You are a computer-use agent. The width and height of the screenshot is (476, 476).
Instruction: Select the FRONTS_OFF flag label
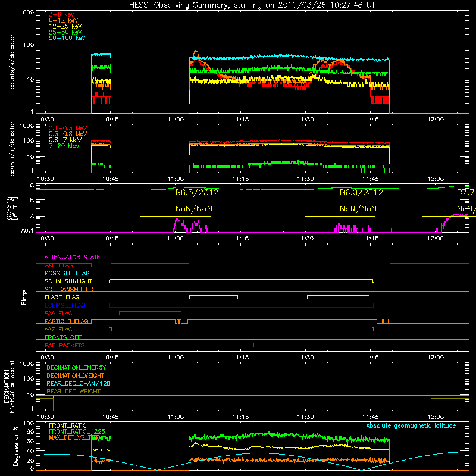[63, 337]
